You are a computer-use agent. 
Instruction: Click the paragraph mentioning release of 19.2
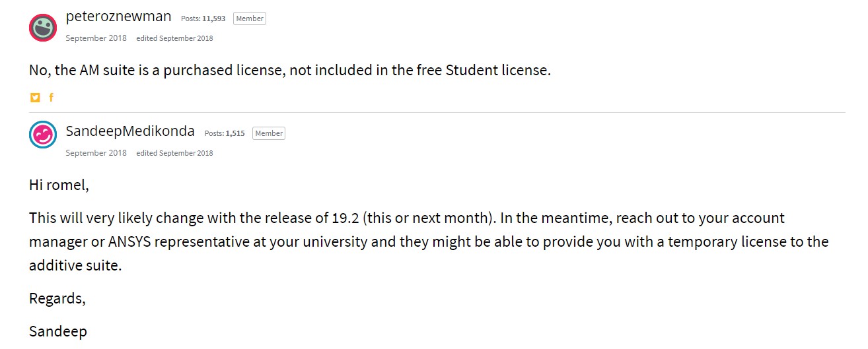429,241
